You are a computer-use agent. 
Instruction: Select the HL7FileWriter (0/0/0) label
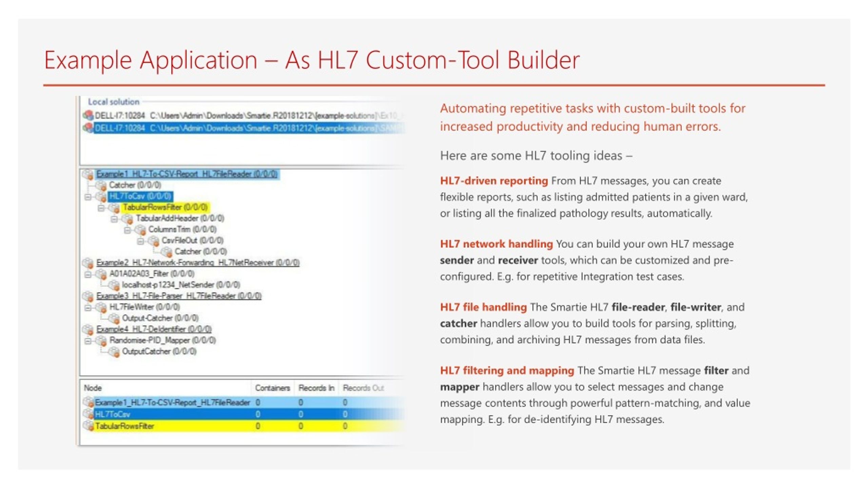(x=144, y=307)
